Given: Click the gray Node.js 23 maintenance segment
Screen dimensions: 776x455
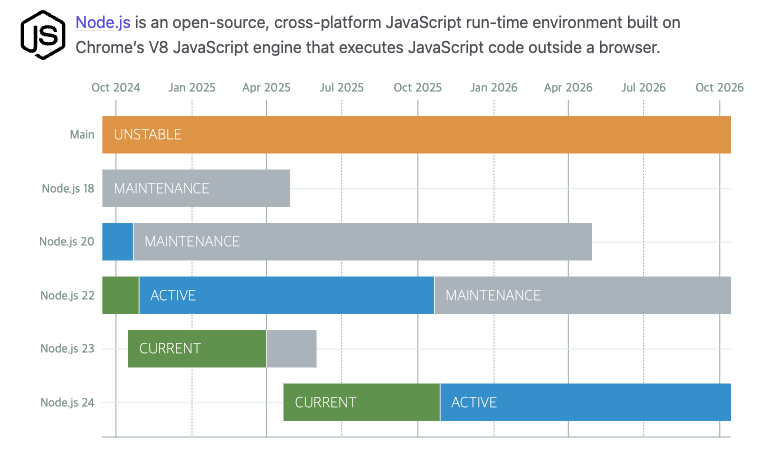Looking at the screenshot, I should coord(291,349).
